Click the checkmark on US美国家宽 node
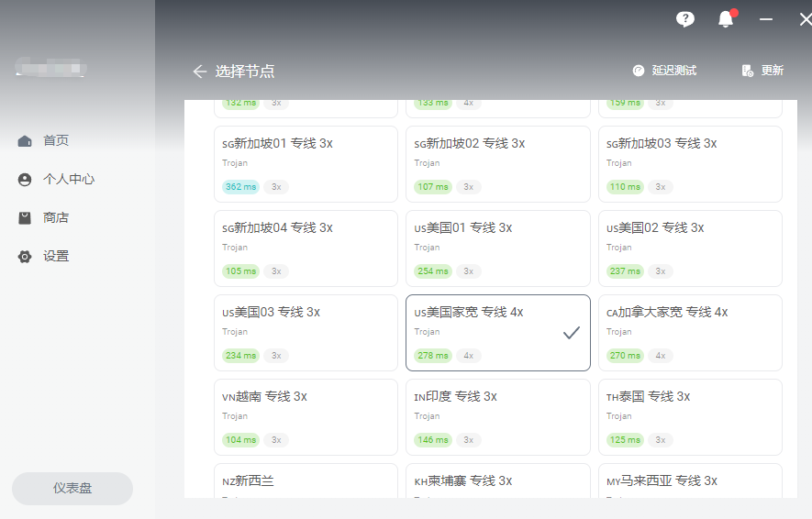This screenshot has height=519, width=812. tap(572, 333)
